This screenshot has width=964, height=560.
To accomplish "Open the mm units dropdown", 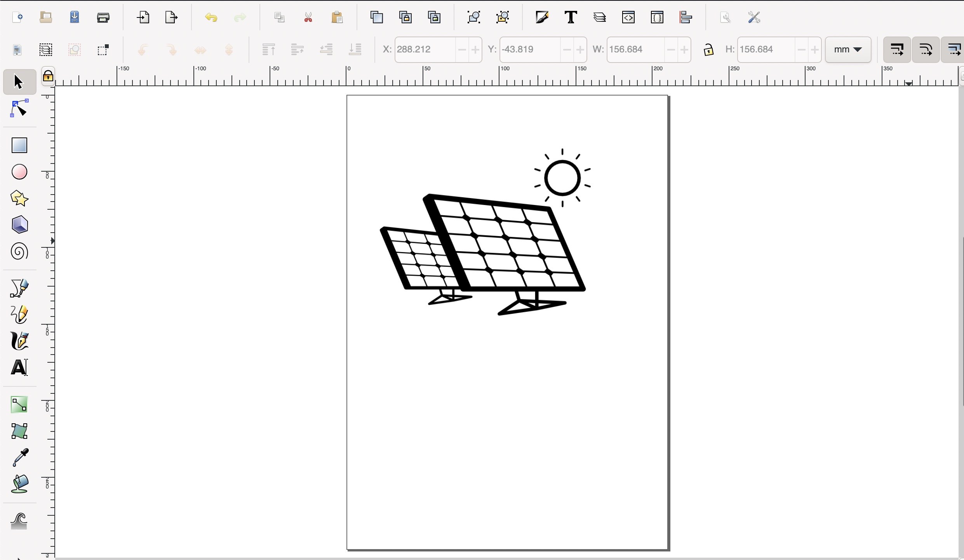I will click(x=848, y=50).
